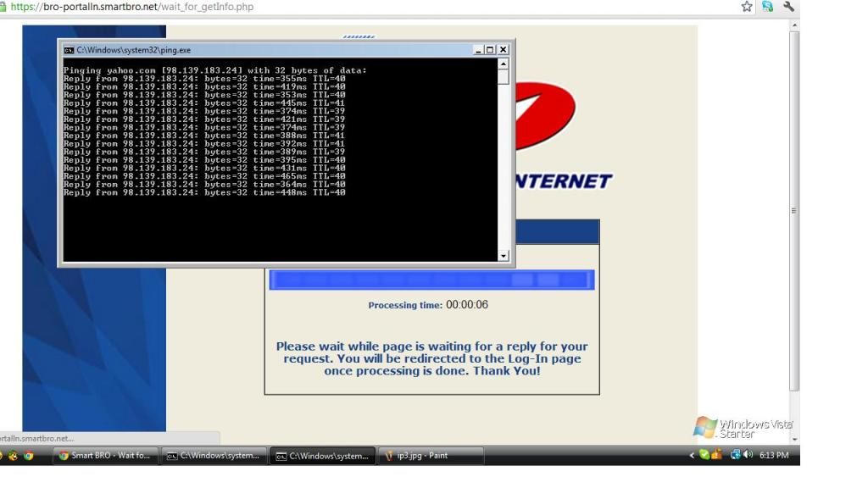Screen dimensions: 868x488
Task: Click the blue extension icon beside the star
Action: (x=767, y=7)
